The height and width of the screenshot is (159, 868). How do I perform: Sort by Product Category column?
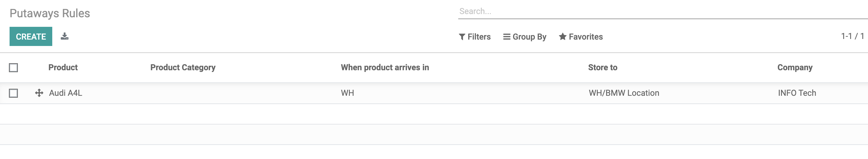click(x=183, y=67)
